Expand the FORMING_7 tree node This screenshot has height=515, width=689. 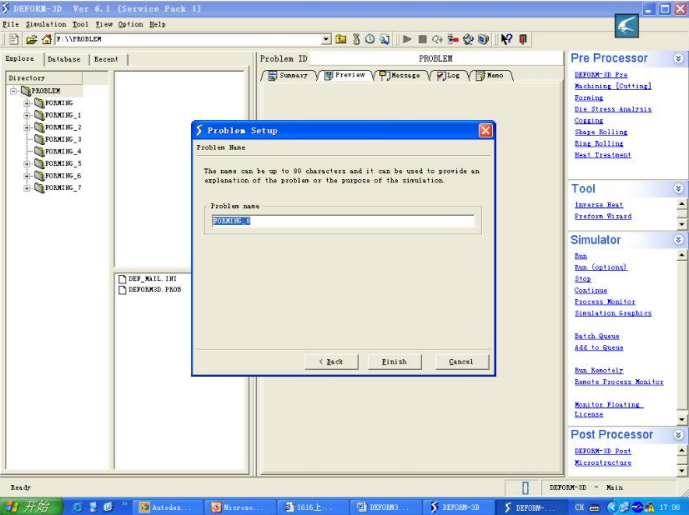click(27, 188)
